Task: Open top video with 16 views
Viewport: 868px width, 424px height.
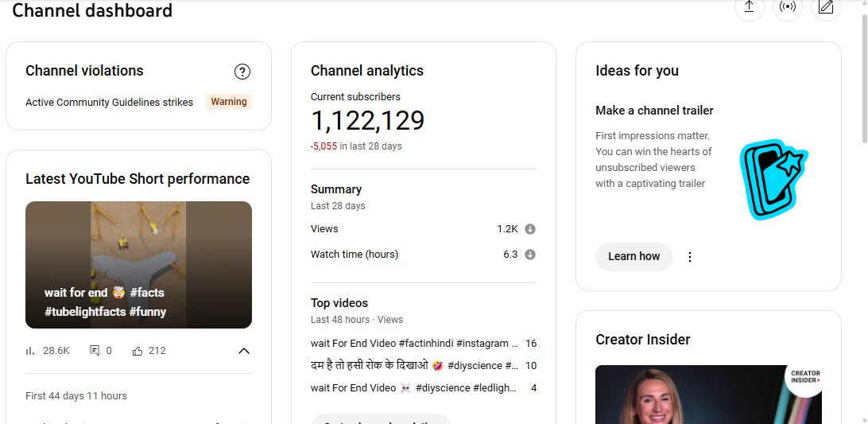Action: (414, 344)
